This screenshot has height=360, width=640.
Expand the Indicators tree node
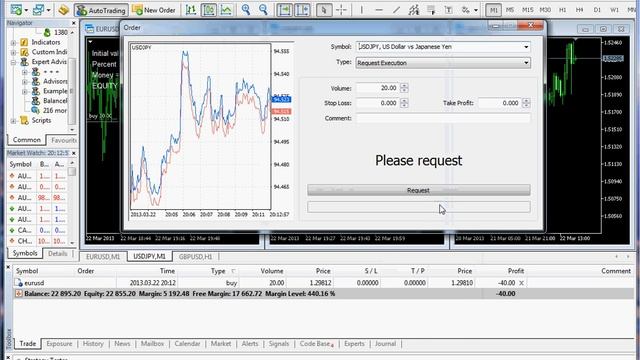click(x=13, y=42)
